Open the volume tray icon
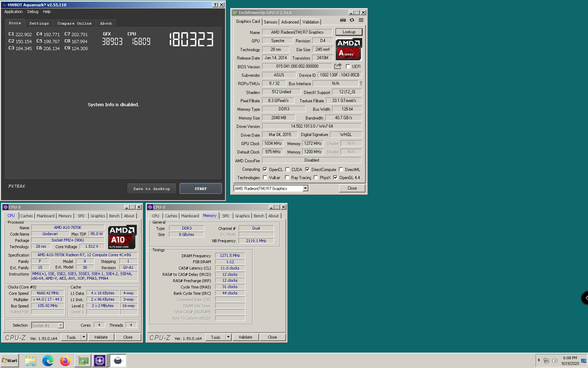The width and height of the screenshot is (588, 368). coord(555,361)
